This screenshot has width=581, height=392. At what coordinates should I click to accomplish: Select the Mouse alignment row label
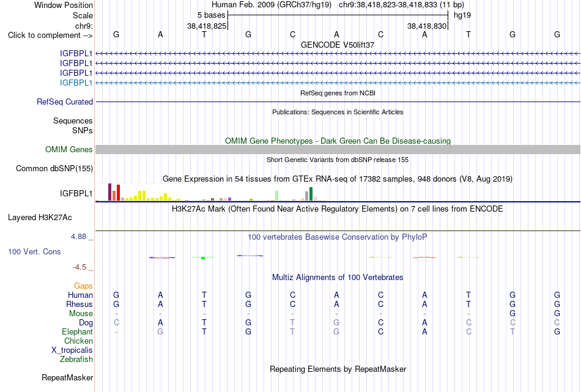81,314
